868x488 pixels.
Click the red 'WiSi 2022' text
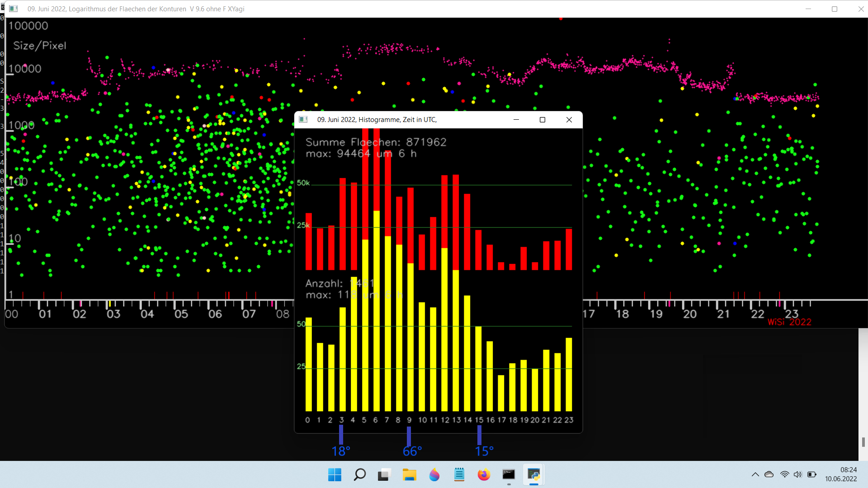789,322
